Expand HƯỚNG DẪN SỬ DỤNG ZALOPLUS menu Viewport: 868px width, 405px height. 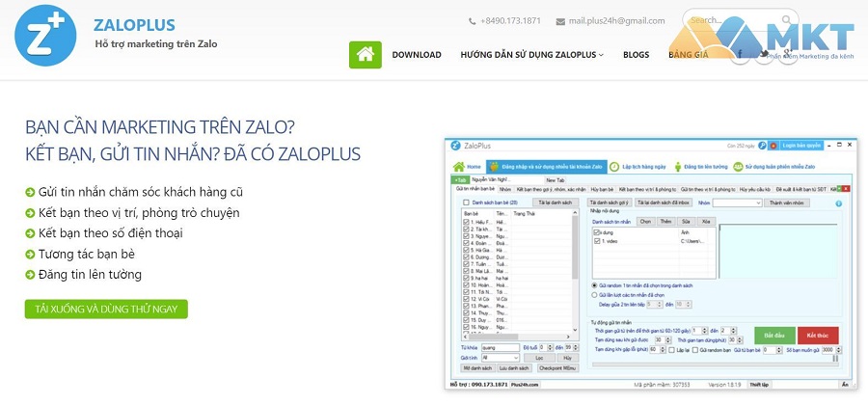click(x=532, y=55)
